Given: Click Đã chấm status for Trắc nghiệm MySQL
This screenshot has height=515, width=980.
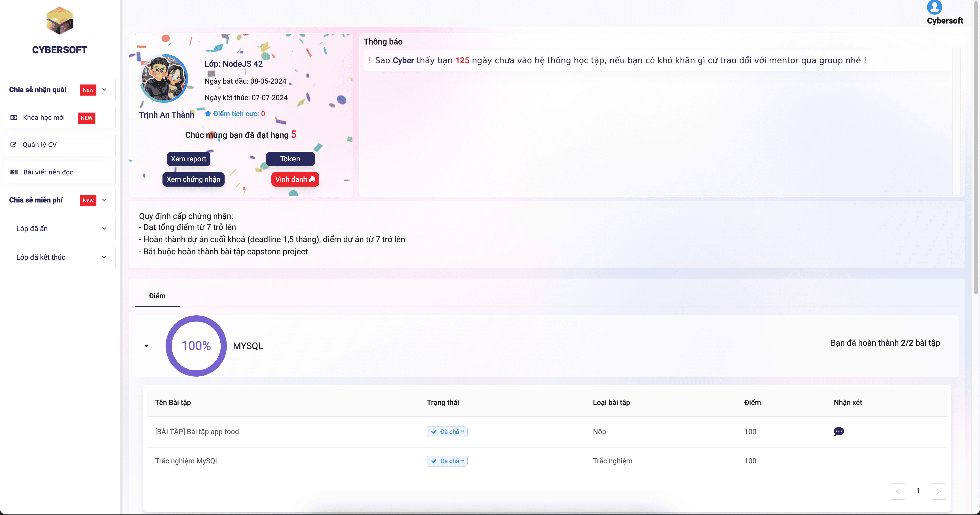Looking at the screenshot, I should [x=447, y=461].
